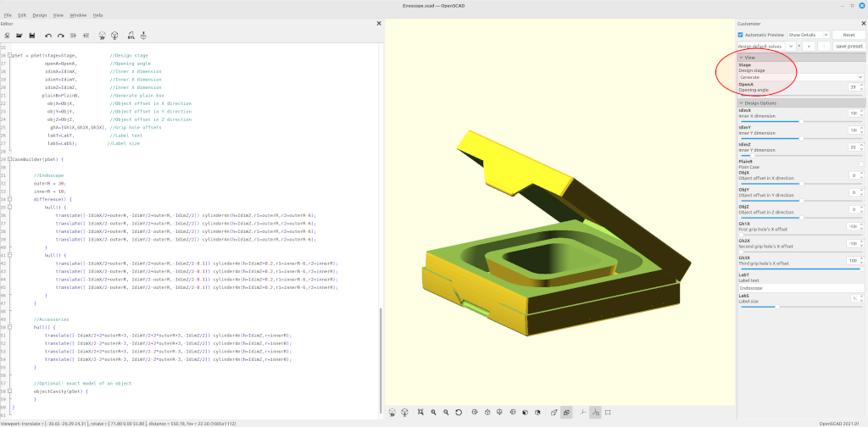Collapse fold at line 50 hull()

pyautogui.click(x=10, y=327)
